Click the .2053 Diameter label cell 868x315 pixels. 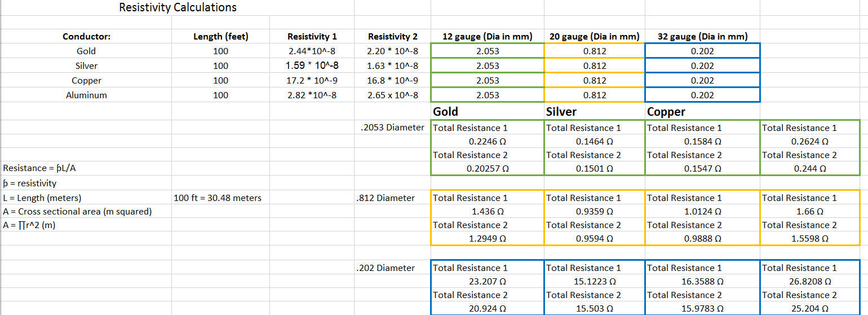(392, 128)
